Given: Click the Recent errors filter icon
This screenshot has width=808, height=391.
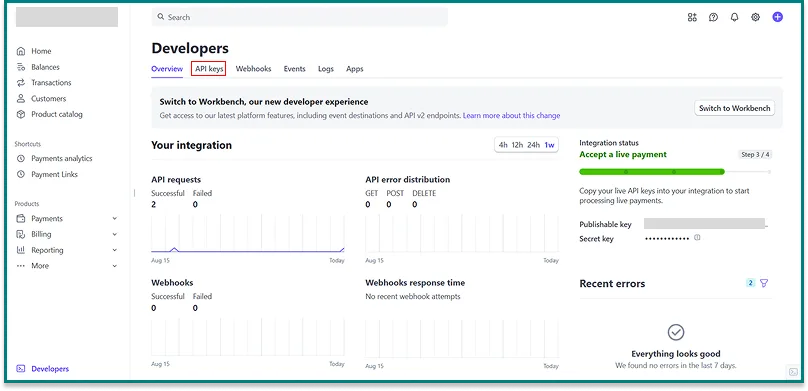Looking at the screenshot, I should [x=764, y=283].
